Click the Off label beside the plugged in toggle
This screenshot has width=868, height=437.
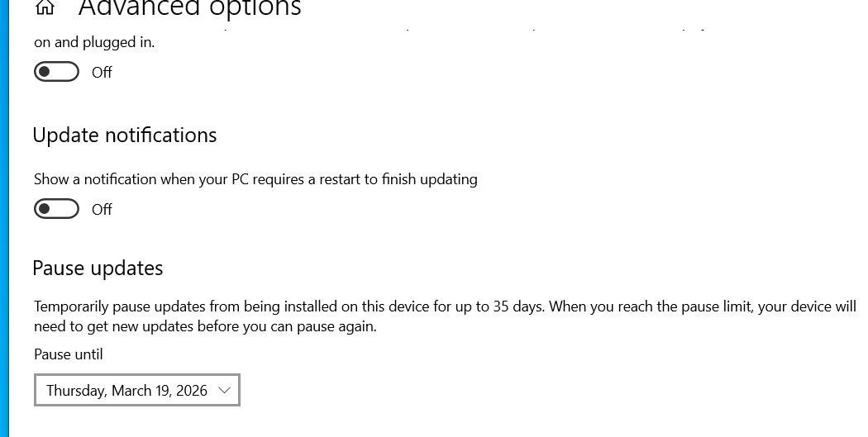[102, 73]
